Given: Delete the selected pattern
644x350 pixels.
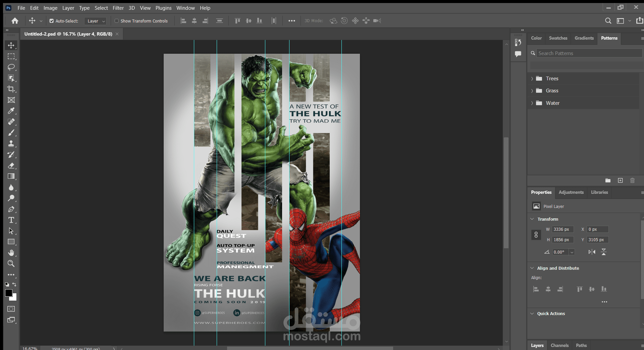Looking at the screenshot, I should (x=632, y=181).
